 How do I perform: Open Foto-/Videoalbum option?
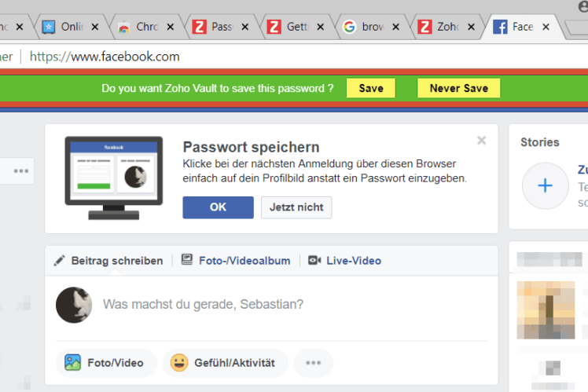click(244, 261)
